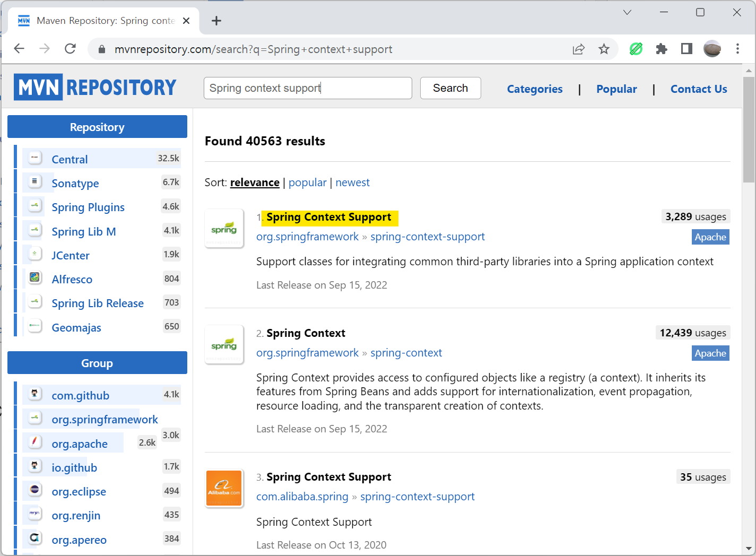This screenshot has width=756, height=556.
Task: Click Spring logo of Spring Context result
Action: point(224,344)
